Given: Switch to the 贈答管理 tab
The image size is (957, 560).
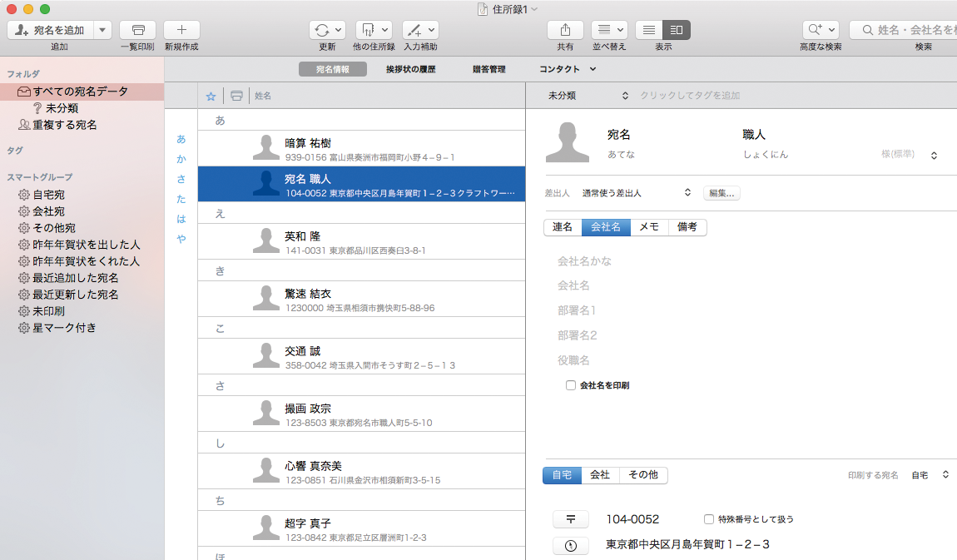Looking at the screenshot, I should 488,69.
